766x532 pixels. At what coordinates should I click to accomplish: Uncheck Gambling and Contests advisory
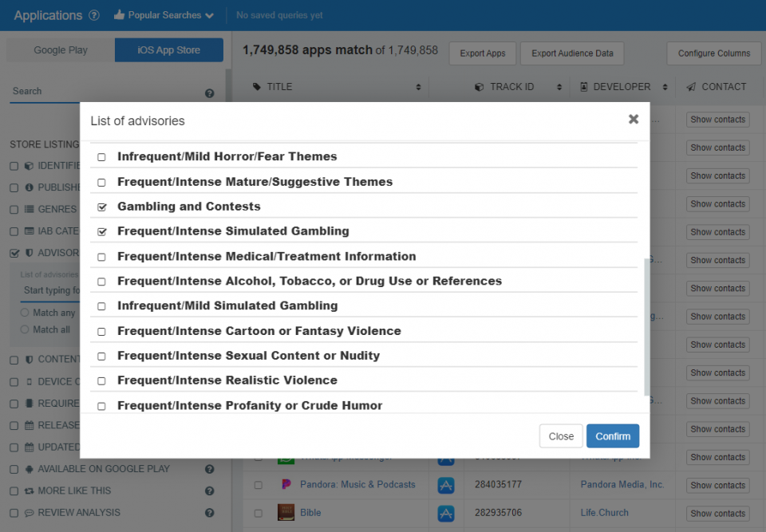point(101,207)
